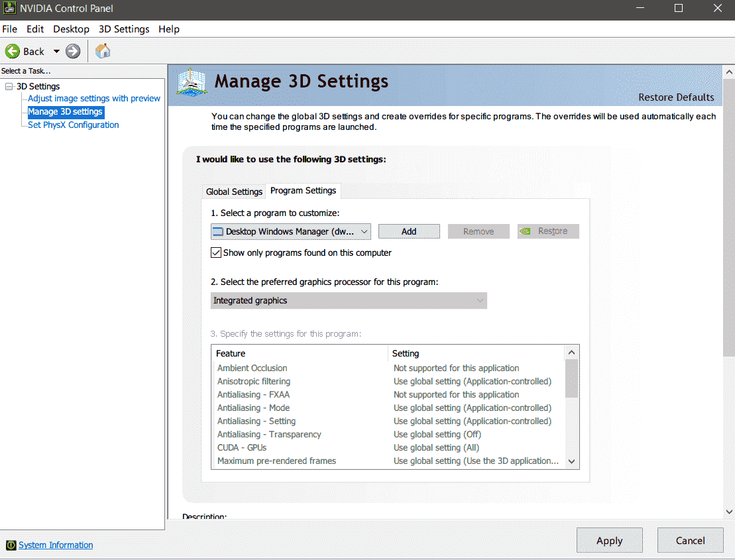Select the Anisotropic filtering feature row
Image resolution: width=735 pixels, height=560 pixels.
[388, 382]
